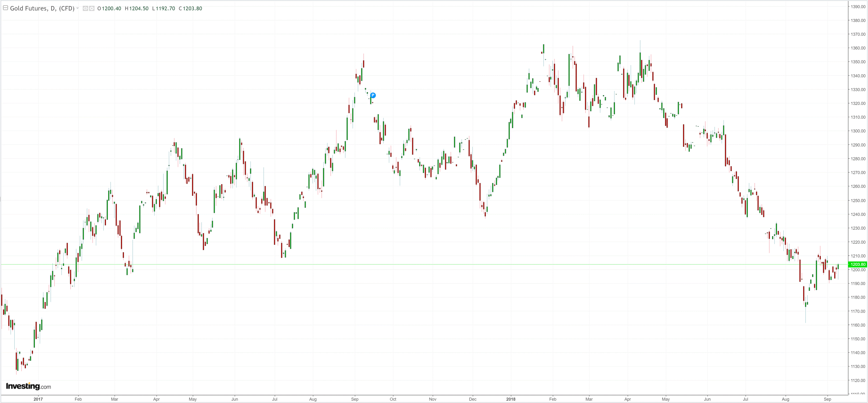Open the Gold Futures title dropdown arrow

pos(77,8)
